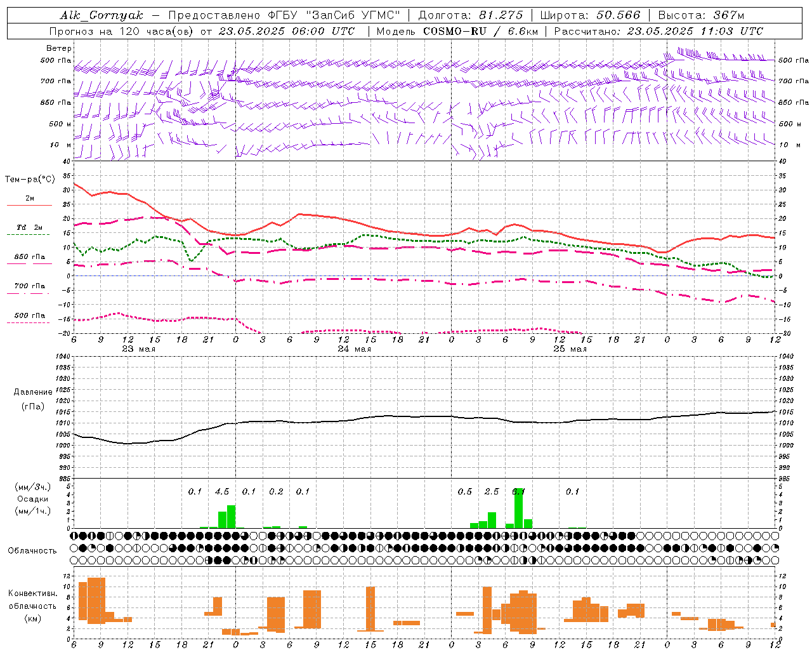Click the solid line sample under 2м legend
812x650 pixels.
29,206
